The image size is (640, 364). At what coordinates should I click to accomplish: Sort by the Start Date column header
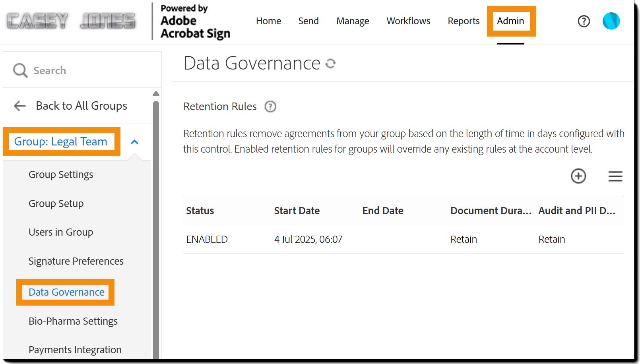pos(297,211)
